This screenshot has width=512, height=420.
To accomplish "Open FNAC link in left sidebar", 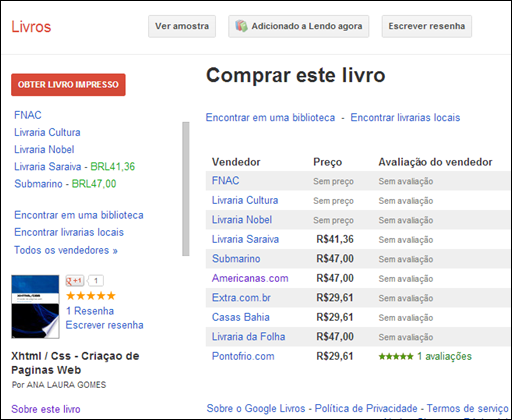I will point(28,115).
